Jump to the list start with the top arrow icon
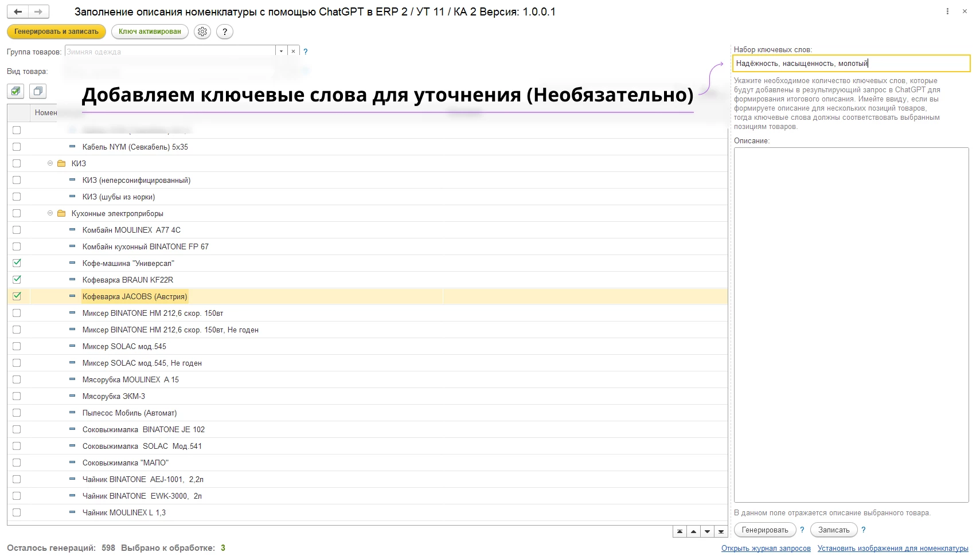This screenshot has height=560, width=980. pyautogui.click(x=680, y=531)
